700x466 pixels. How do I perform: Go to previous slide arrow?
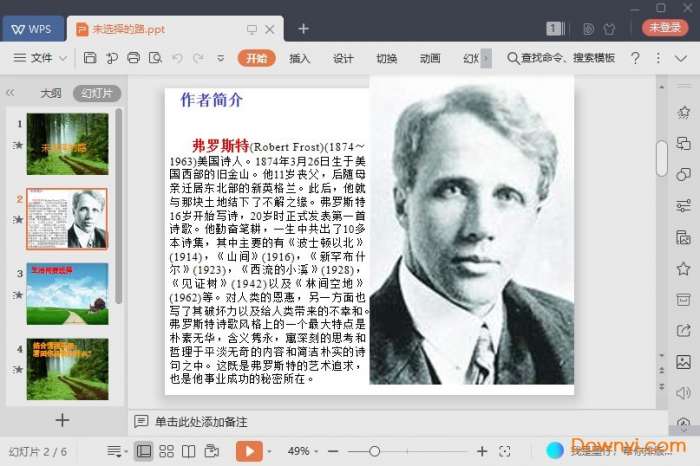tap(662, 370)
